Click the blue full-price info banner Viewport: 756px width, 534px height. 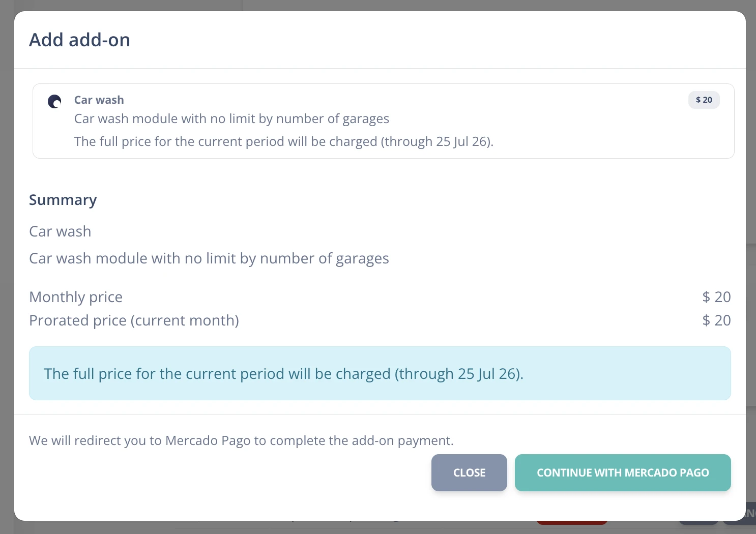click(x=380, y=373)
